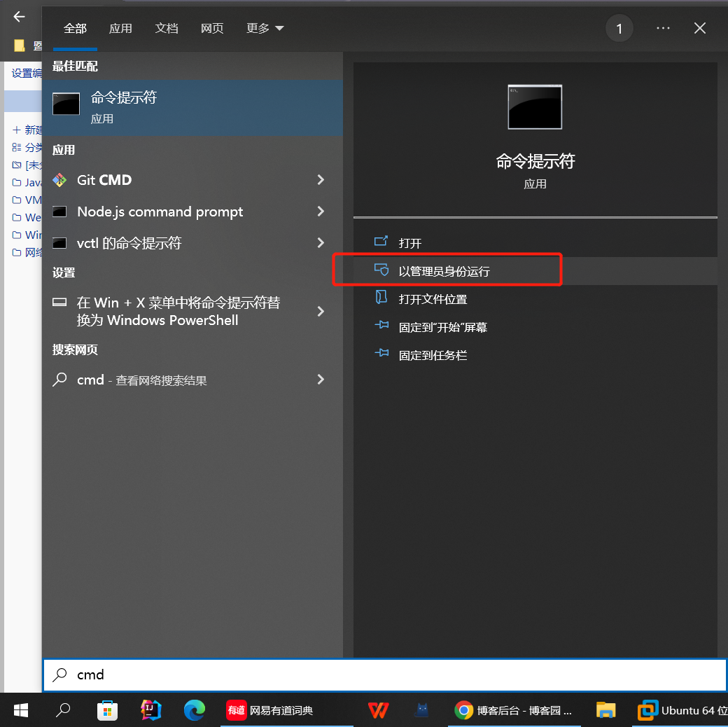Click the shield icon for run as administrator

(x=381, y=270)
